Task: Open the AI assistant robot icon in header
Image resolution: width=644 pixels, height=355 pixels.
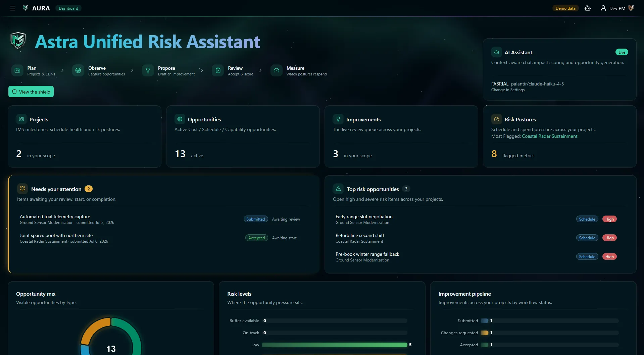Action: [x=588, y=8]
